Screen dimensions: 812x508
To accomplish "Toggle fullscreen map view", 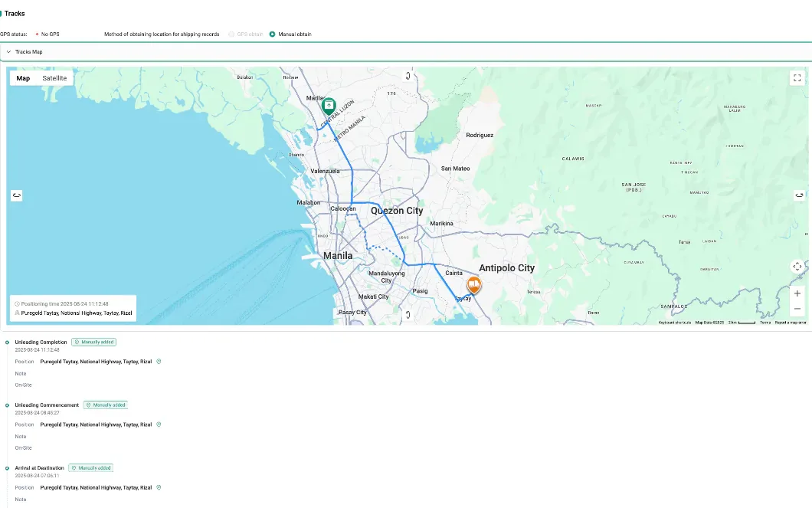I will click(x=797, y=77).
